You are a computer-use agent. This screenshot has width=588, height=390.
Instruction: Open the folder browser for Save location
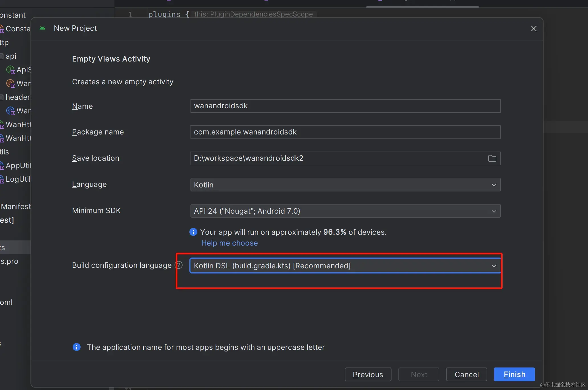492,158
